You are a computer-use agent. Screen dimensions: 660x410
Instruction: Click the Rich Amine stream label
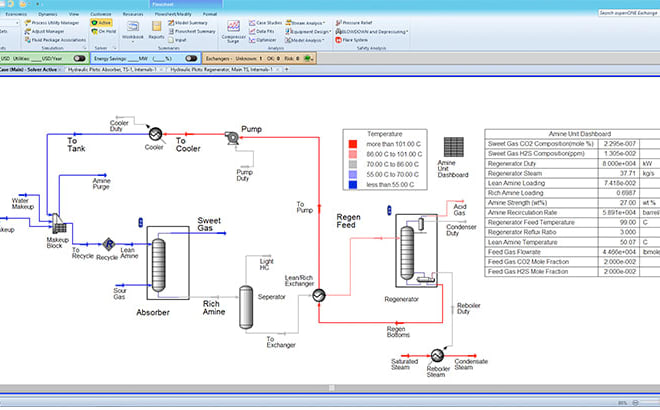click(x=214, y=307)
